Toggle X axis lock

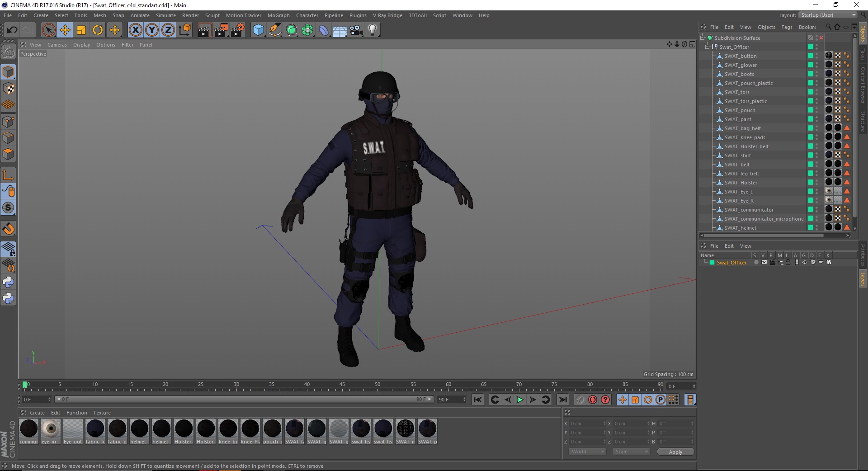coord(135,30)
